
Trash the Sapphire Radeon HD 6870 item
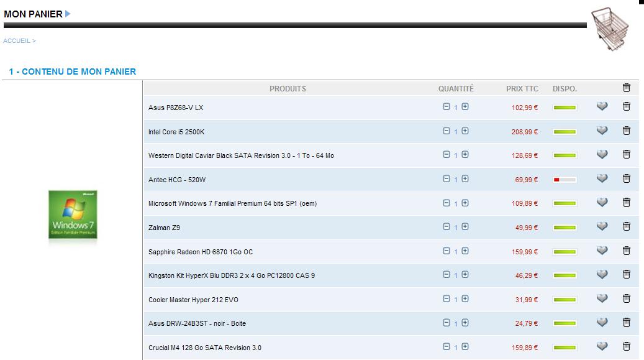click(x=626, y=251)
